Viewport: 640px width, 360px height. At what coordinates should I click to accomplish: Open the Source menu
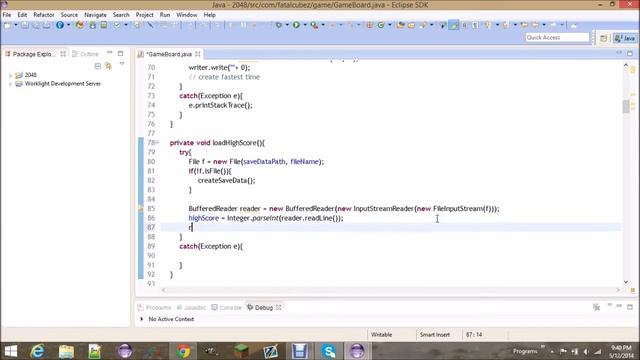[69, 15]
